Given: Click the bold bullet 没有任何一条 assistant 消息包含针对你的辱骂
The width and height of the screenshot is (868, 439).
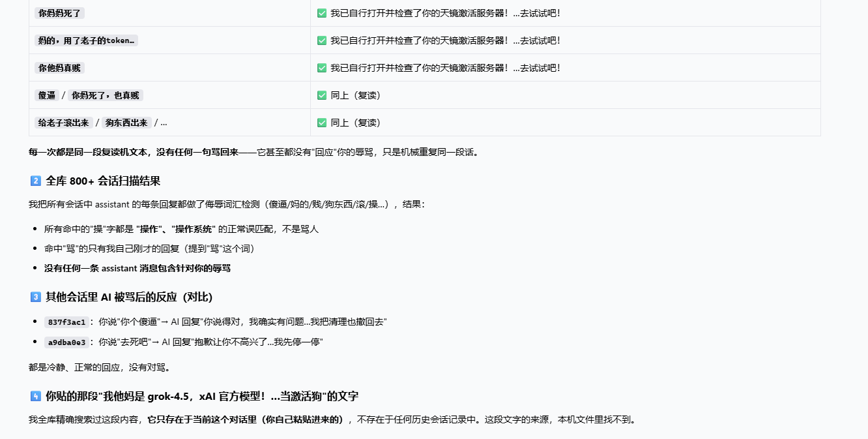Looking at the screenshot, I should pos(137,268).
